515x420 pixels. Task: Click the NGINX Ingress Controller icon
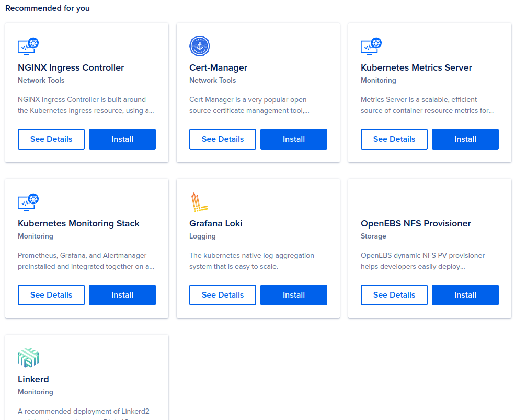point(28,46)
